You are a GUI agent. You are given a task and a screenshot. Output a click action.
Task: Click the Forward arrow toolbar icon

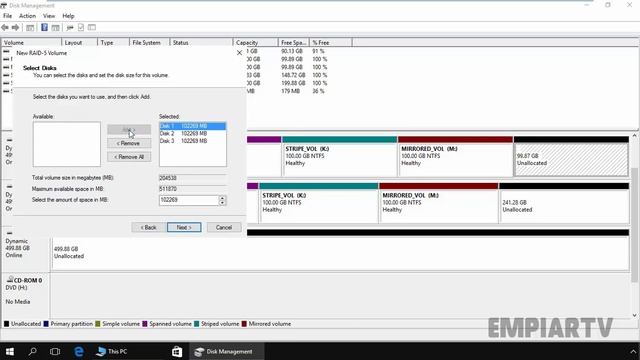[x=16, y=27]
